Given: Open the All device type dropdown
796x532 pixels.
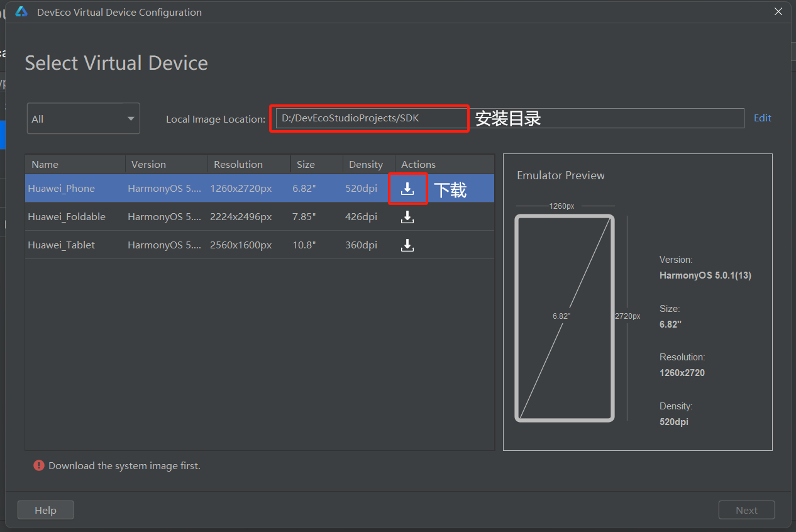Looking at the screenshot, I should click(x=83, y=118).
